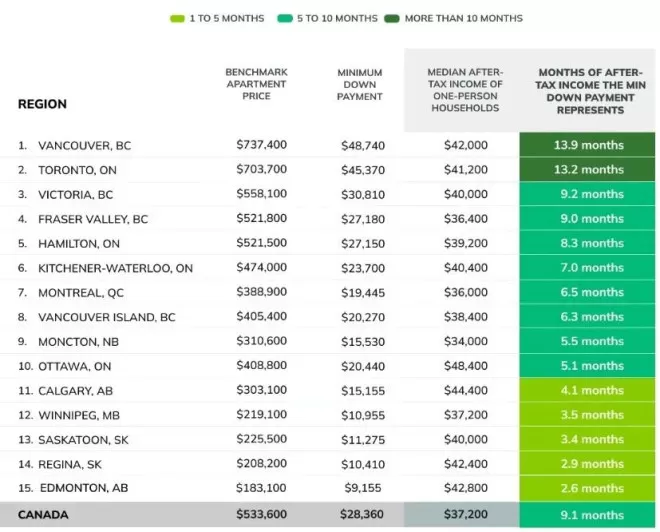
Task: Select Toronto's 13.2 months cell
Action: point(588,170)
